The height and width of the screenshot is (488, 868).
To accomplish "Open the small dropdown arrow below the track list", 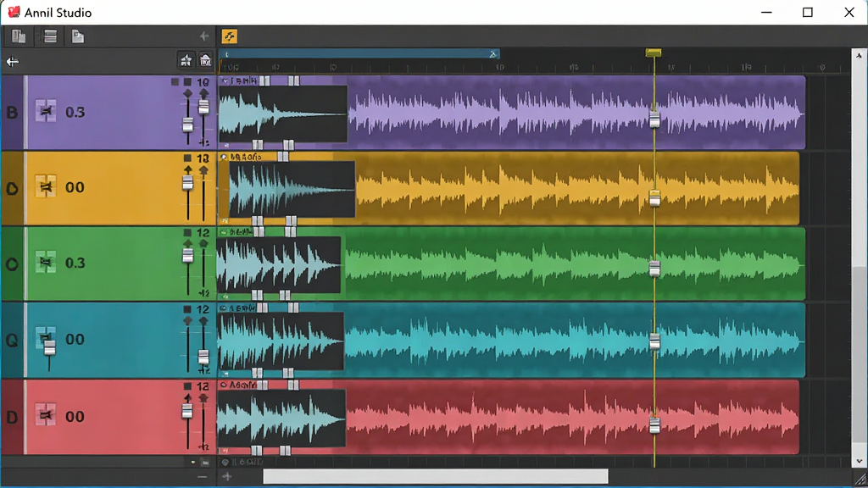I will click(192, 462).
